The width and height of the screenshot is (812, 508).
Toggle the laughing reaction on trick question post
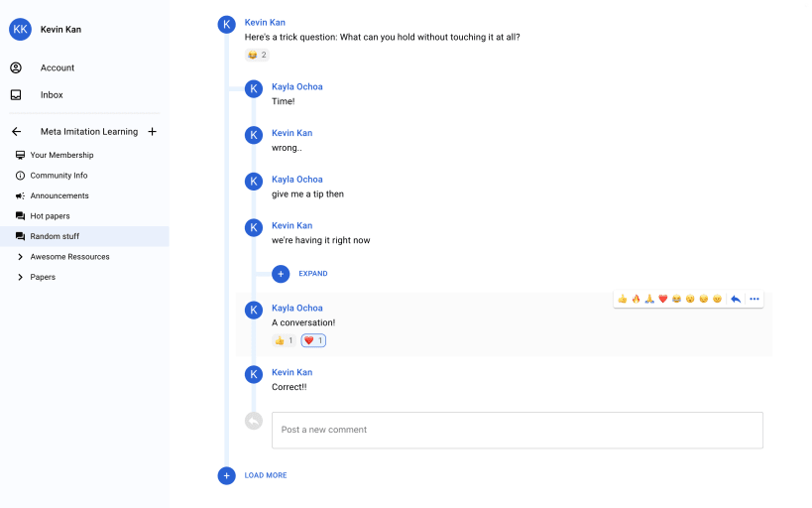point(257,55)
